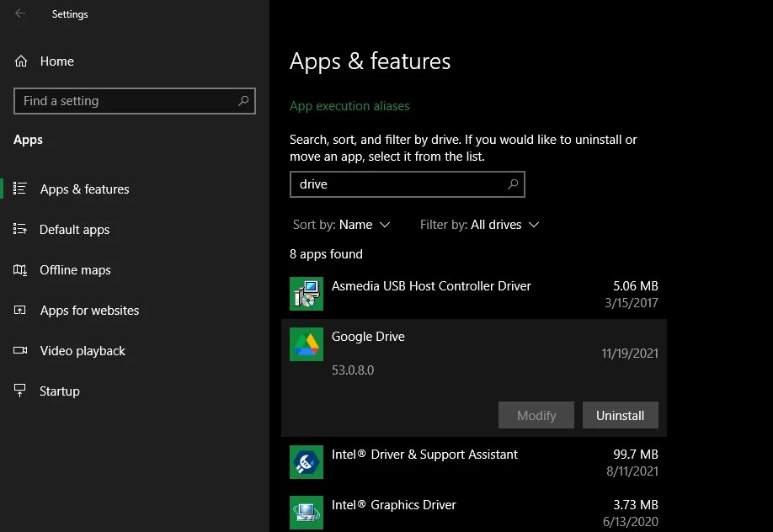The height and width of the screenshot is (532, 773).
Task: Click the Apps for websites entry
Action: pyautogui.click(x=88, y=310)
